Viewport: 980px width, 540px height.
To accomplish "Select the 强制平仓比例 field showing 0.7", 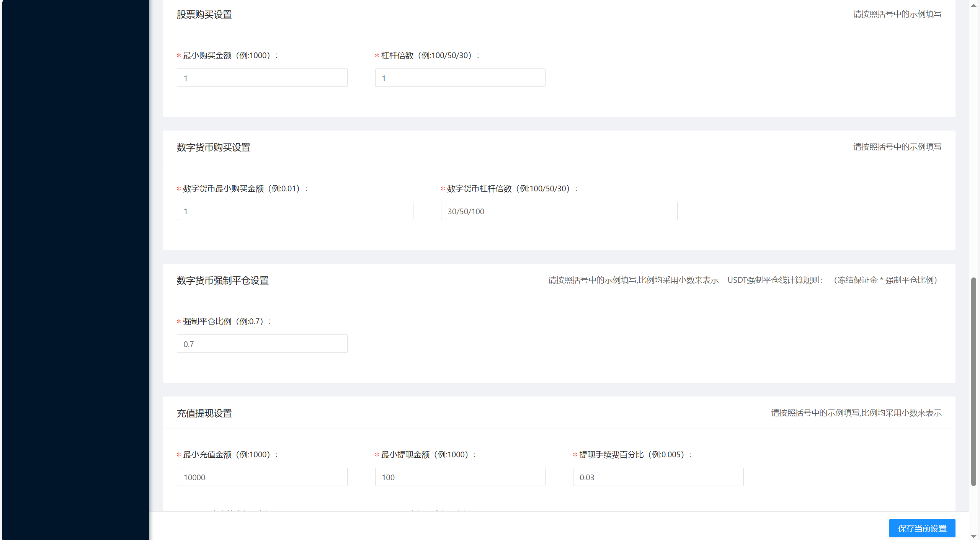I will (x=262, y=343).
